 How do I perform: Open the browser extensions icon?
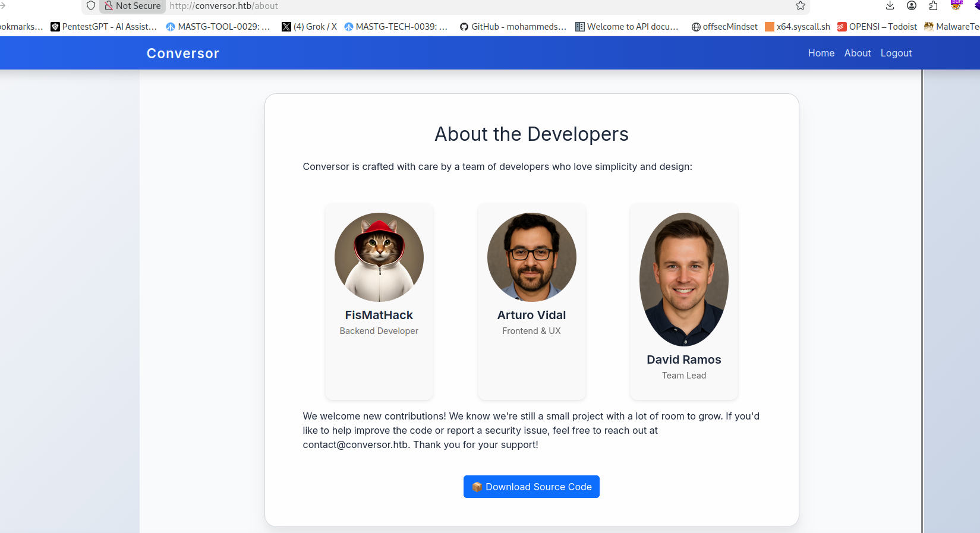933,6
